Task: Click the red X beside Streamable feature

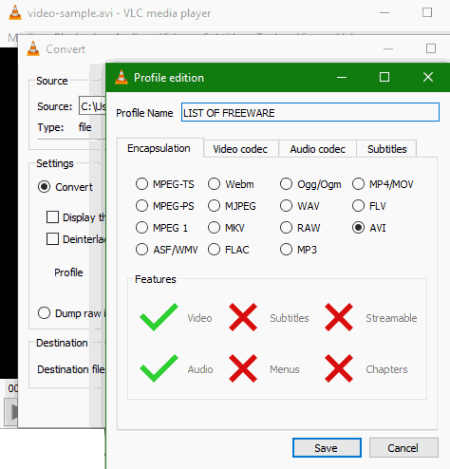Action: [x=339, y=317]
